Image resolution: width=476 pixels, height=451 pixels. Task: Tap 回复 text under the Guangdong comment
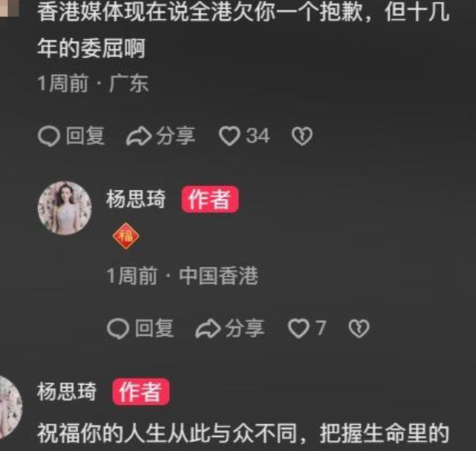click(86, 136)
